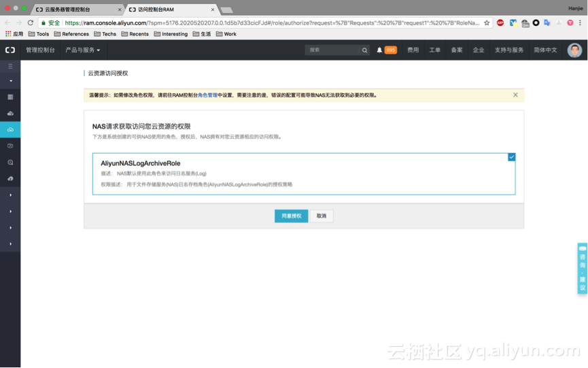Open notifications bell icon
This screenshot has width=588, height=368.
[379, 50]
